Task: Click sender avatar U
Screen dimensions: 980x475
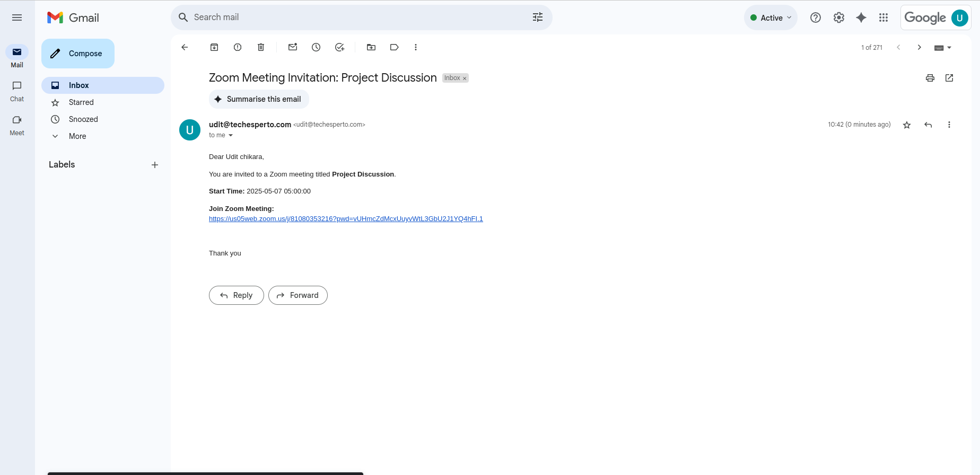Action: click(190, 130)
